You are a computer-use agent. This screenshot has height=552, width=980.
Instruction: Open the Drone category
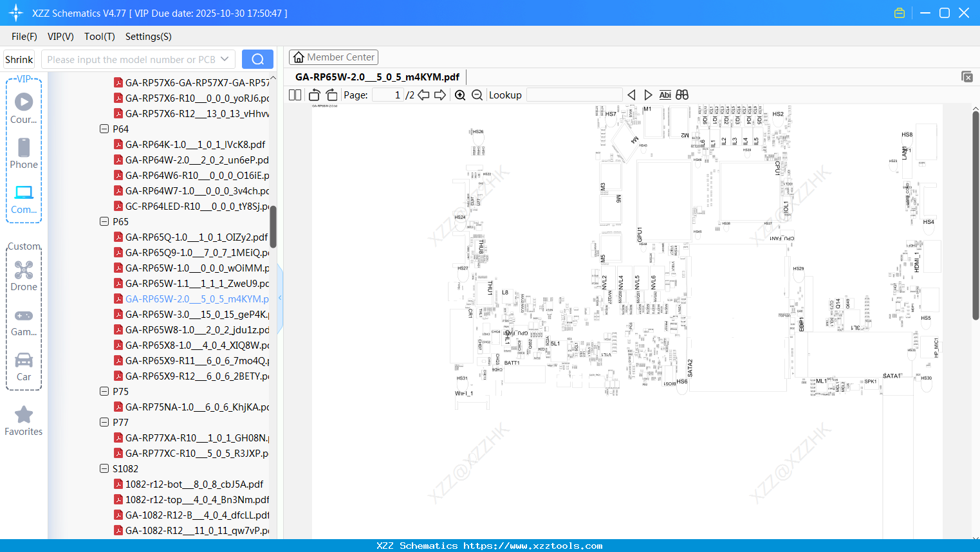tap(24, 276)
